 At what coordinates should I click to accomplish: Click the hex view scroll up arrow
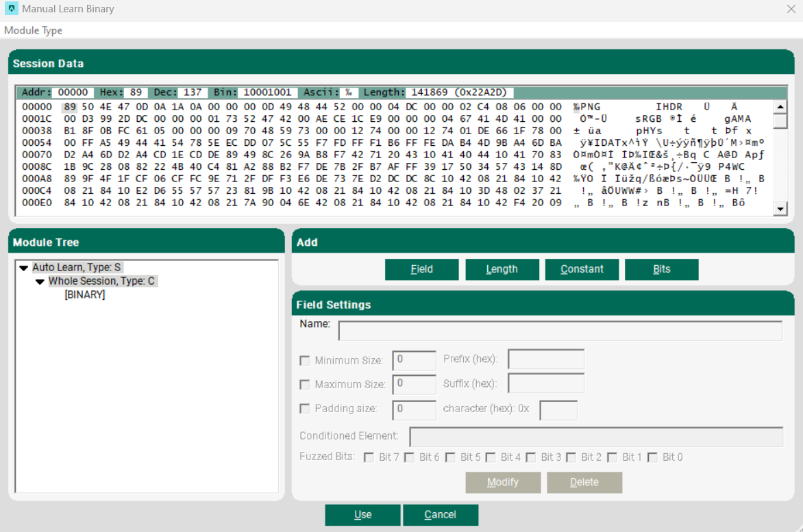[x=780, y=107]
